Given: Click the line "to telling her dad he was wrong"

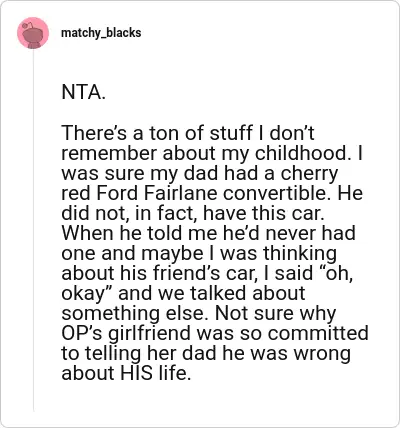Looking at the screenshot, I should point(206,354).
